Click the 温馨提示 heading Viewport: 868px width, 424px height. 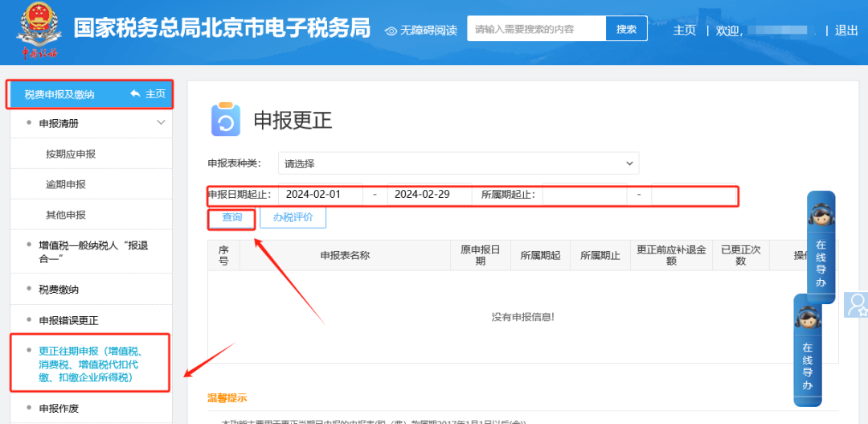pos(227,397)
